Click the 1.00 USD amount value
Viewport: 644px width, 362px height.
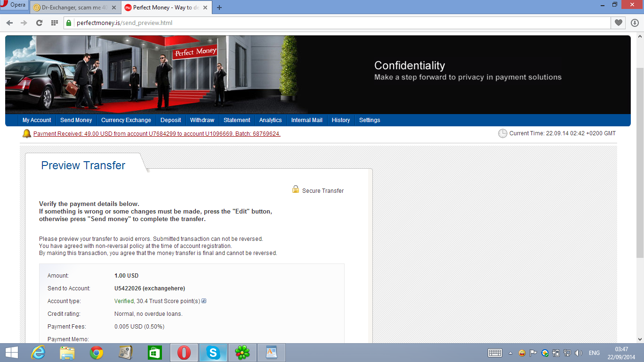pyautogui.click(x=126, y=275)
